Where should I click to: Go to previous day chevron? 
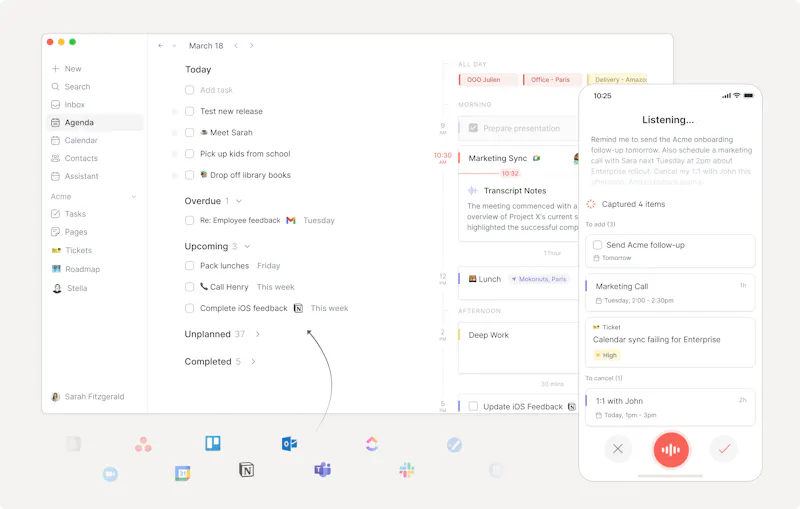click(236, 46)
